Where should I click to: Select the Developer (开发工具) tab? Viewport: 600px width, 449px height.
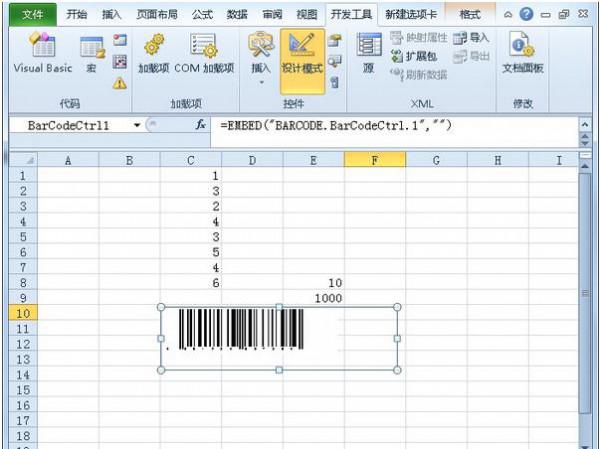pos(351,15)
